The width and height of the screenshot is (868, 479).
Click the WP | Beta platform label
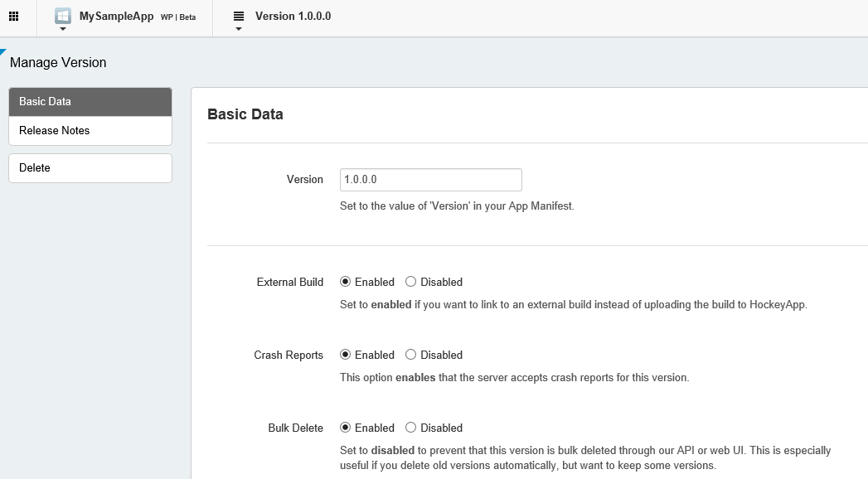coord(178,17)
